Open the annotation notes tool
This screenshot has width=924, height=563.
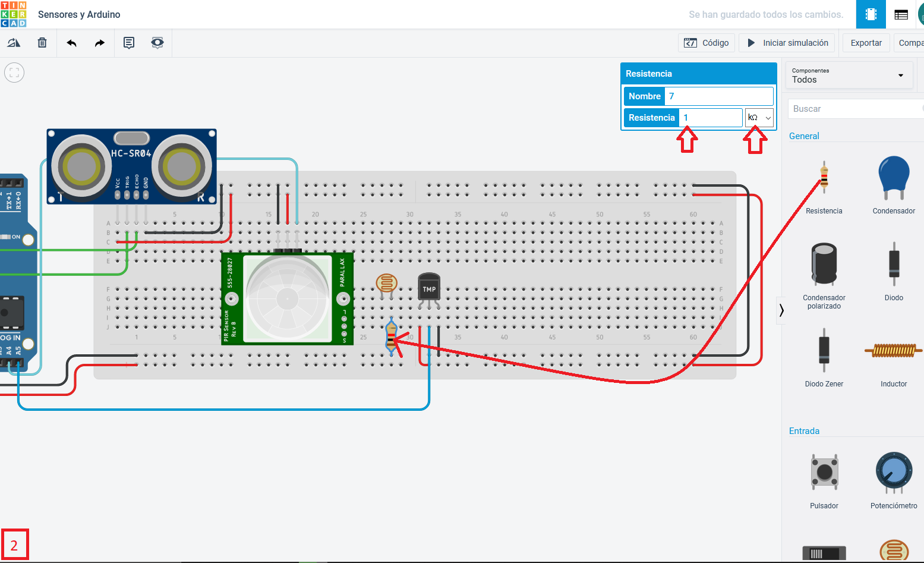point(128,42)
